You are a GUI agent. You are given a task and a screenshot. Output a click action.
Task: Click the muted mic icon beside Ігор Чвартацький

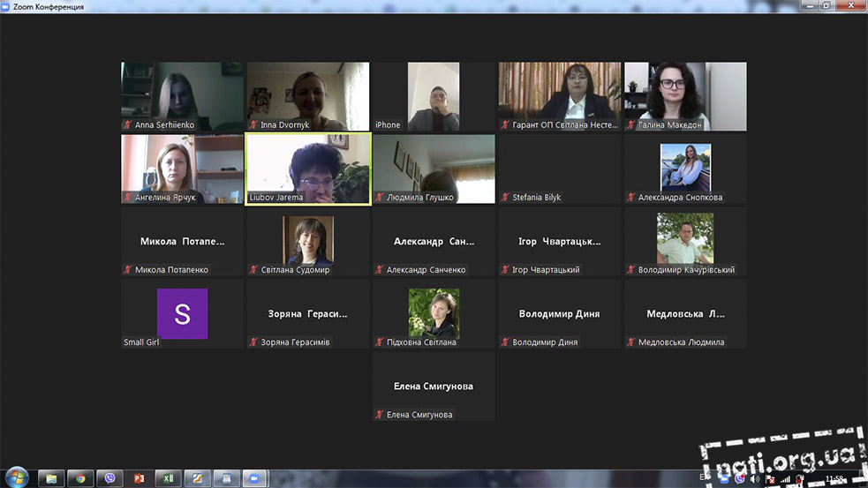coord(505,269)
